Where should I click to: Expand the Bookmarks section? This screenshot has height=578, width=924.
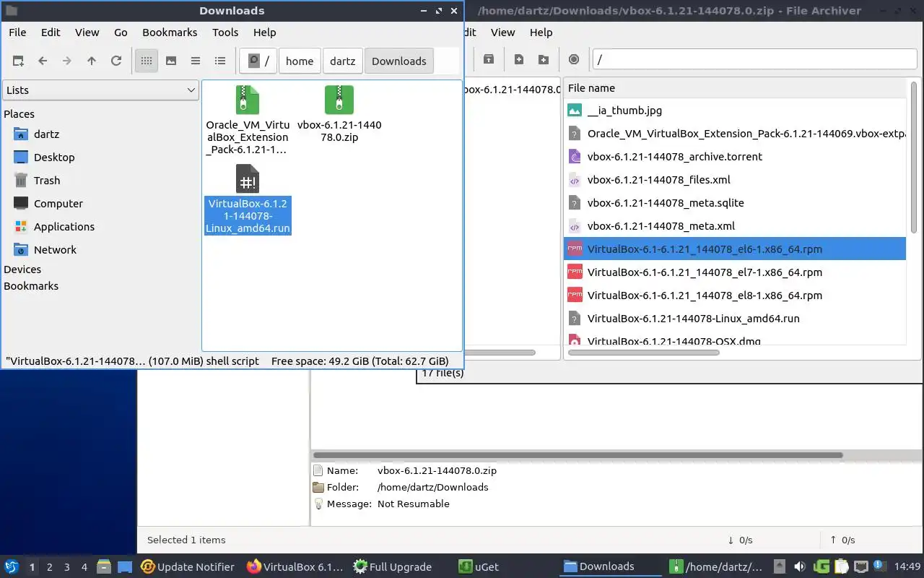pos(31,285)
